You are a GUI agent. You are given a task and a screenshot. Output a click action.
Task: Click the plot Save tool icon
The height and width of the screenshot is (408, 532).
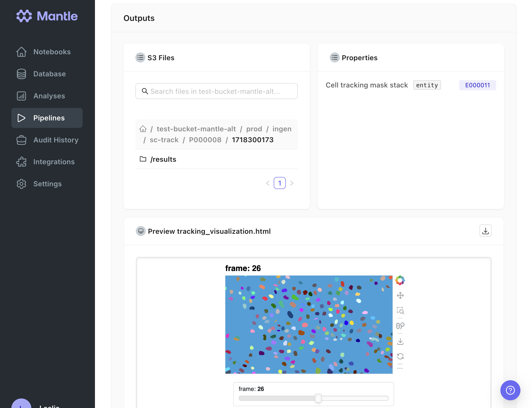click(400, 341)
